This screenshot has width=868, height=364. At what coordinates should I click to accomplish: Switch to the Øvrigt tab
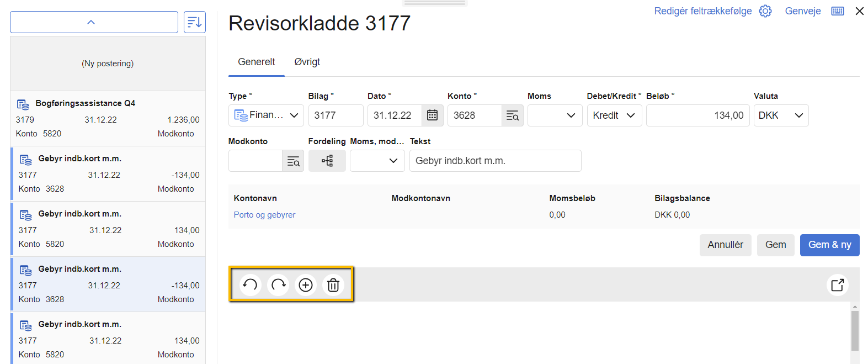tap(307, 62)
